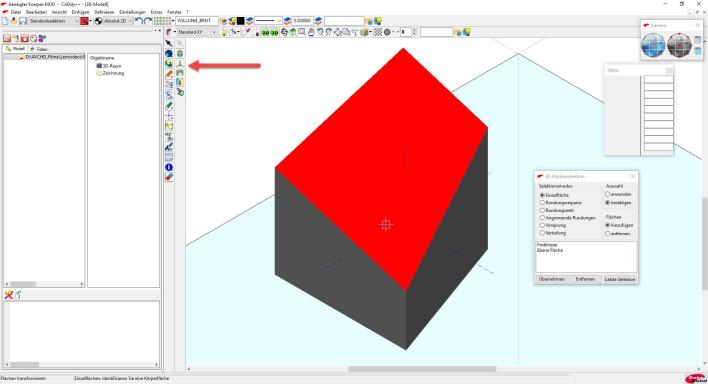The height and width of the screenshot is (384, 708).
Task: Click the blue globe camera view
Action: click(x=653, y=45)
